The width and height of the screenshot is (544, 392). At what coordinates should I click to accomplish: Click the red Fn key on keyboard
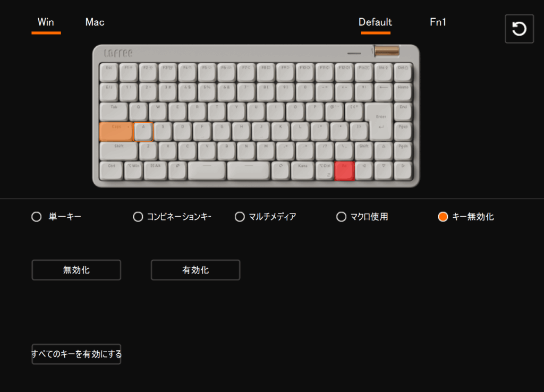(x=344, y=171)
